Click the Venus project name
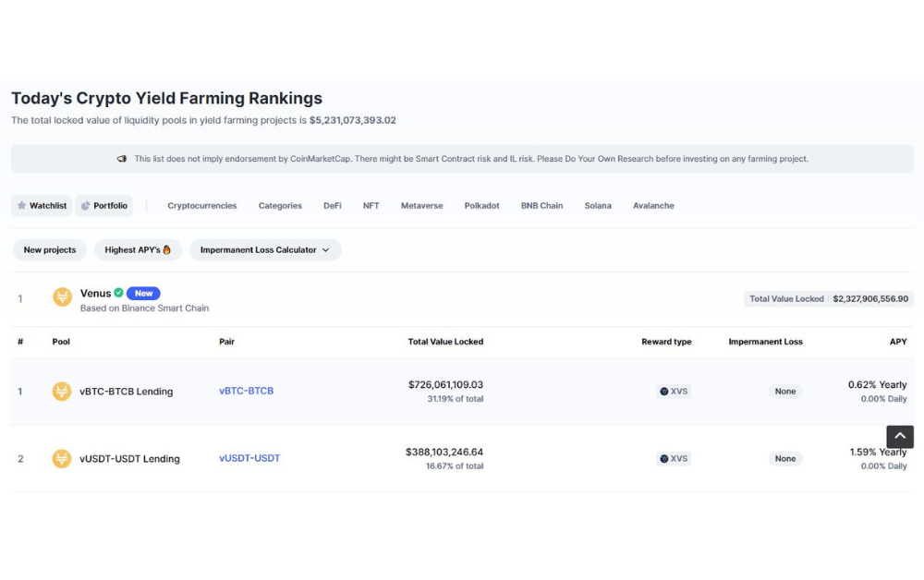Viewport: 924px width, 580px height. point(95,293)
